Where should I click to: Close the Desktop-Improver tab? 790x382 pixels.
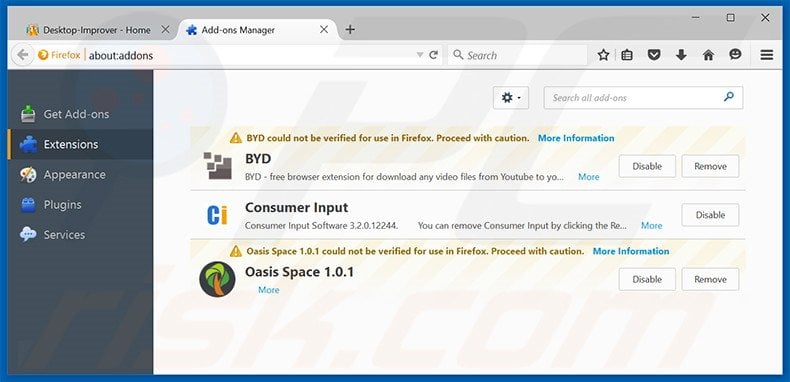pyautogui.click(x=165, y=30)
